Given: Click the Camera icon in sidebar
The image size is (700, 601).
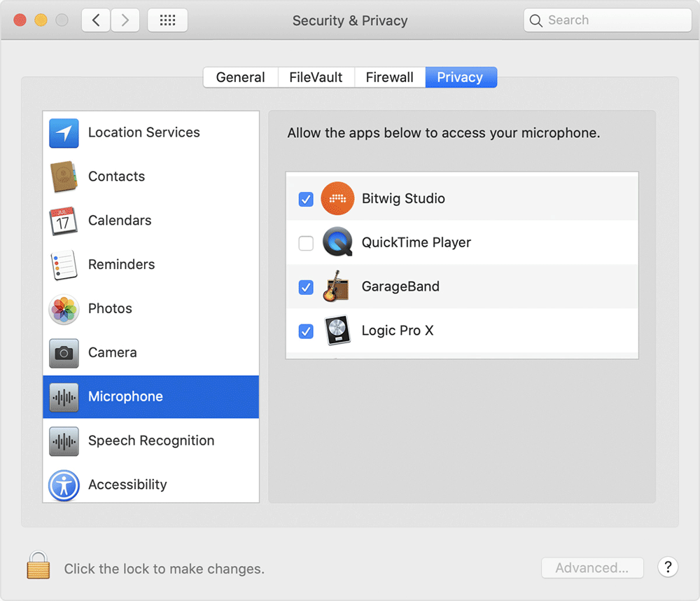Looking at the screenshot, I should coord(64,353).
